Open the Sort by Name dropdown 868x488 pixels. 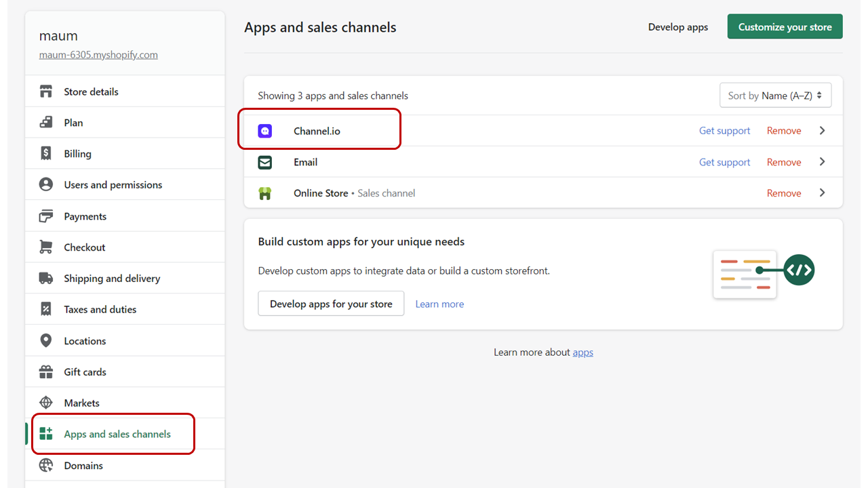(775, 96)
